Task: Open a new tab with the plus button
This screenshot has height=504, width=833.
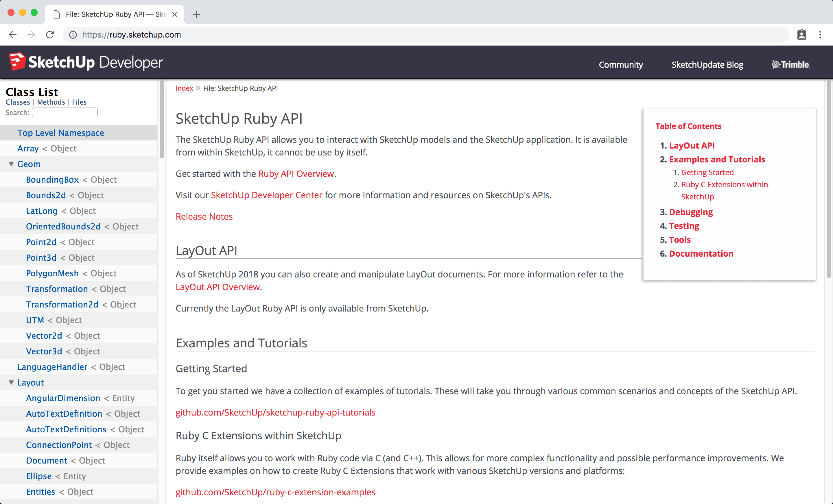Action: pyautogui.click(x=196, y=14)
